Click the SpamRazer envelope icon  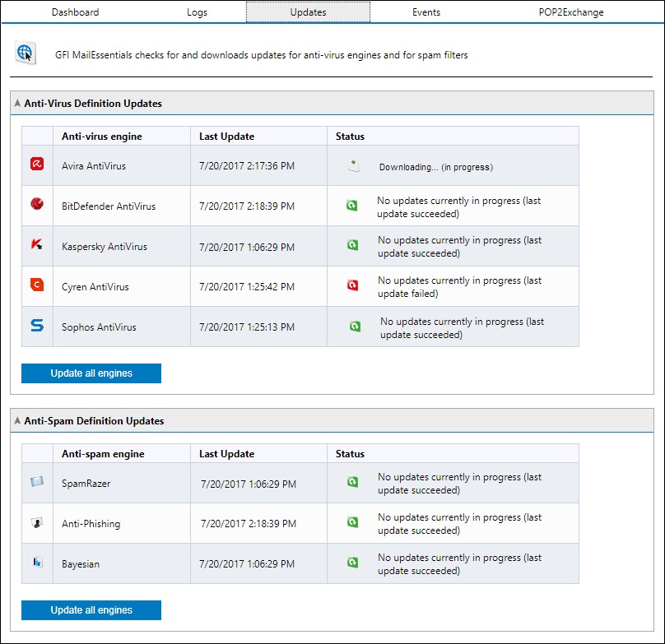pos(37,481)
